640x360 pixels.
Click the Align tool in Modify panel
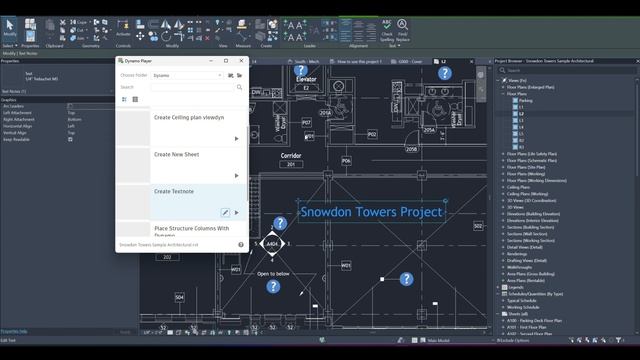(x=140, y=24)
